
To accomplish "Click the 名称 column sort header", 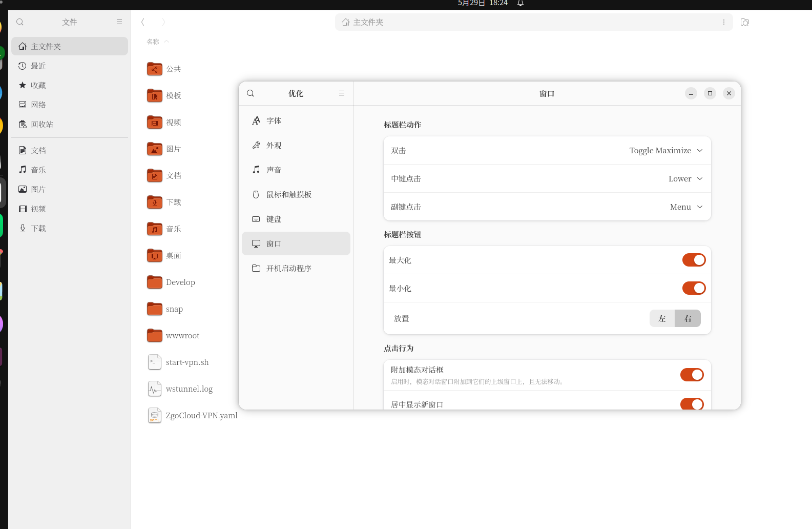I will [158, 42].
